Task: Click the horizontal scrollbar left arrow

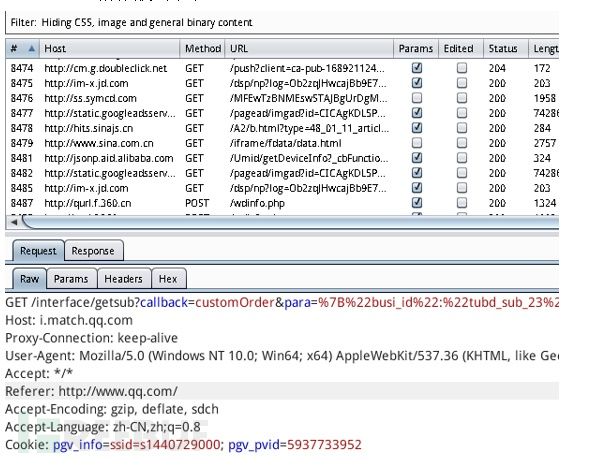Action: click(x=14, y=222)
